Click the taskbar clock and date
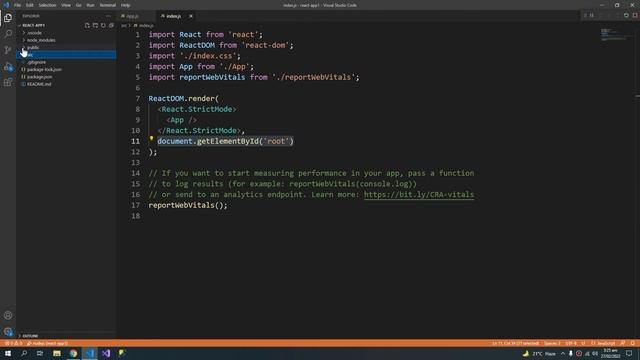Image resolution: width=640 pixels, height=360 pixels. coord(610,353)
